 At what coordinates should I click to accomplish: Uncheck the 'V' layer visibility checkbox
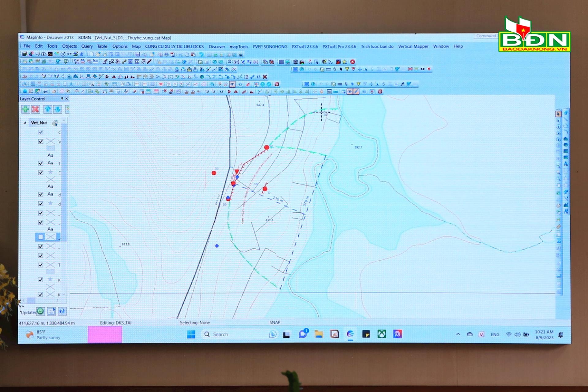41,141
